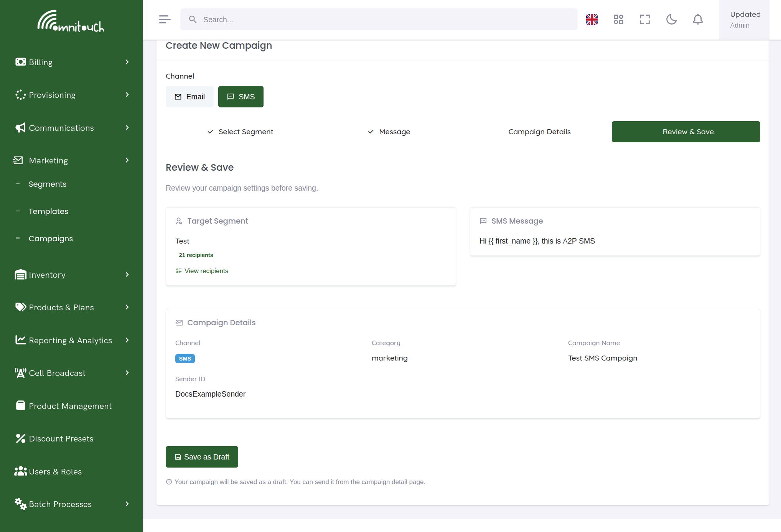Click the omnitouch logo

coord(71,21)
